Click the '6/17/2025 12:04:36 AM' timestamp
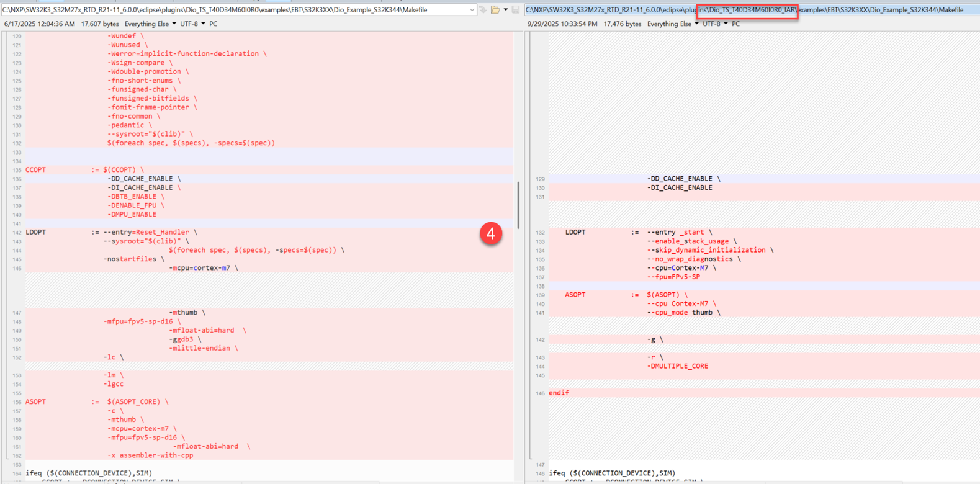Viewport: 980px width, 484px height. (x=39, y=24)
